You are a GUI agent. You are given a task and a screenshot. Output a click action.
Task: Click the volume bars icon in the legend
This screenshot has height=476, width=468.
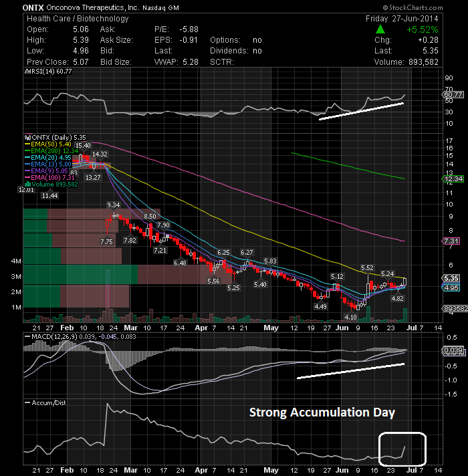27,185
